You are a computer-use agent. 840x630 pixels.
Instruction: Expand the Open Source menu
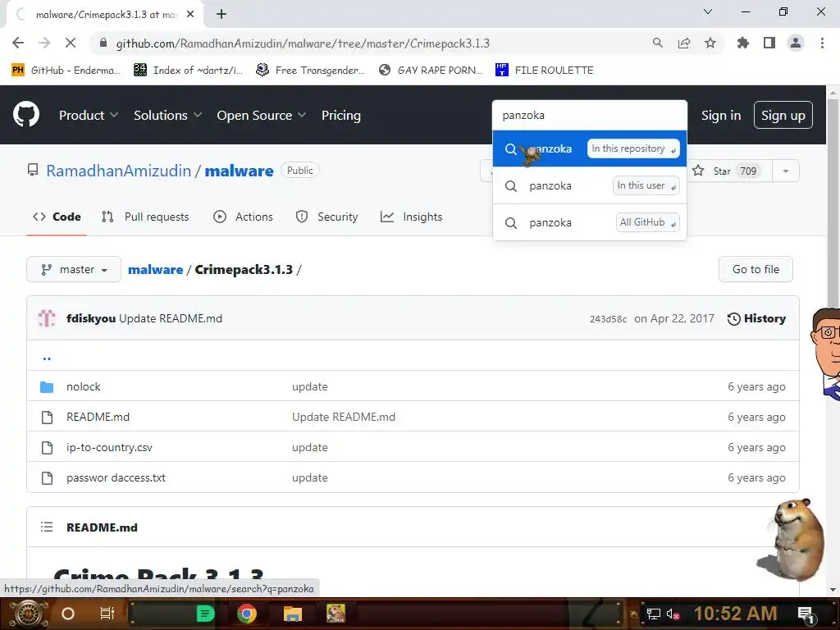pyautogui.click(x=262, y=115)
